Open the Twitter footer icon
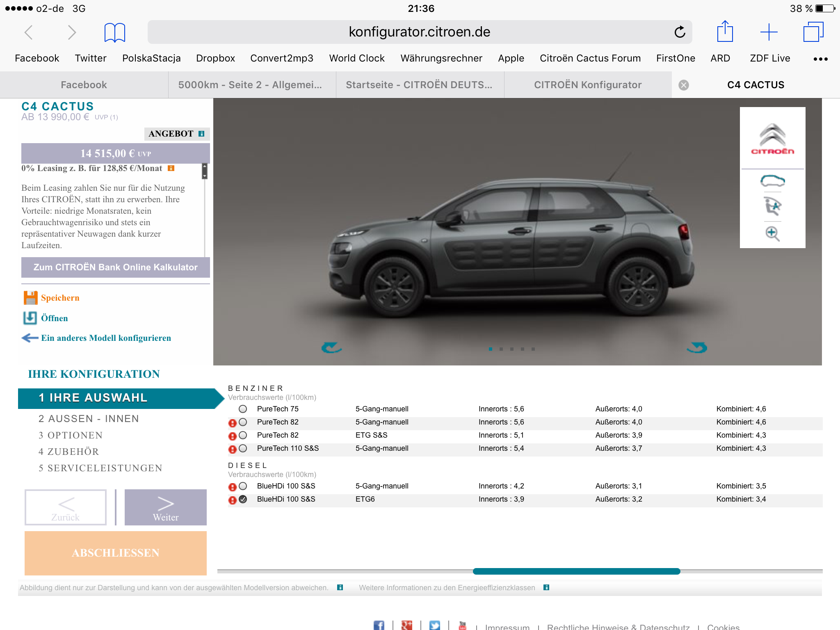The width and height of the screenshot is (840, 630). click(434, 625)
